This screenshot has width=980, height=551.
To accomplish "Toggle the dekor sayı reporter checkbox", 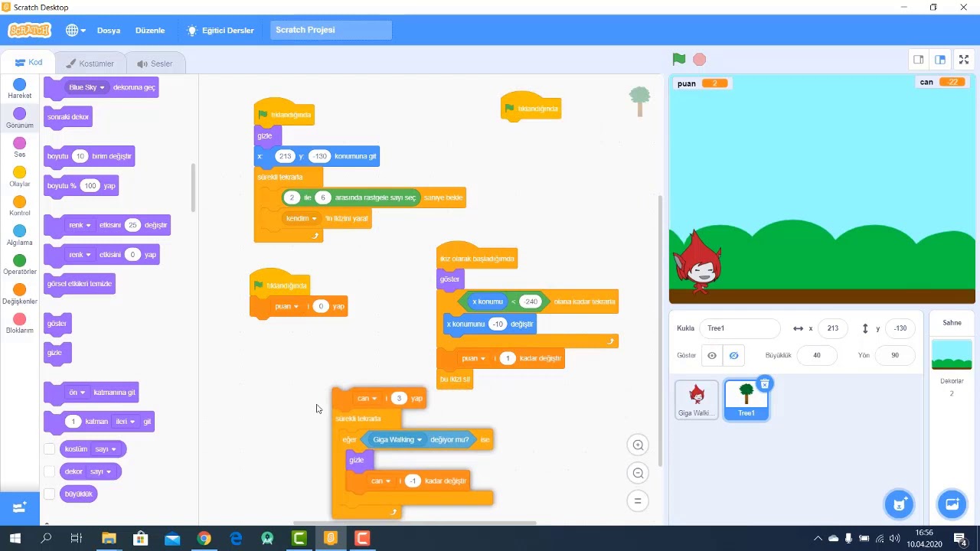I will pos(50,471).
